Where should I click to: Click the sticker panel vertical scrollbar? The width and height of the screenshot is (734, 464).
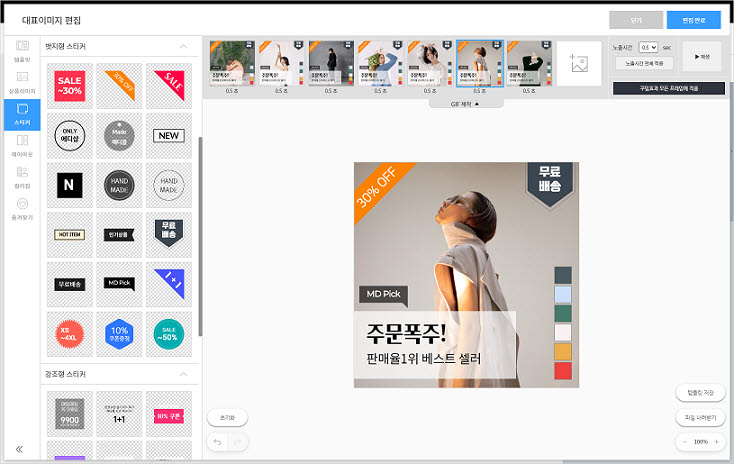click(200, 236)
